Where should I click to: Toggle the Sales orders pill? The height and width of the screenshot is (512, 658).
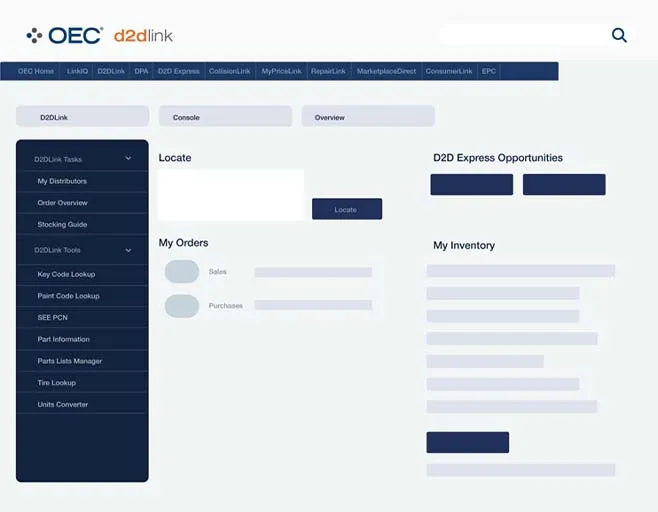click(x=182, y=271)
